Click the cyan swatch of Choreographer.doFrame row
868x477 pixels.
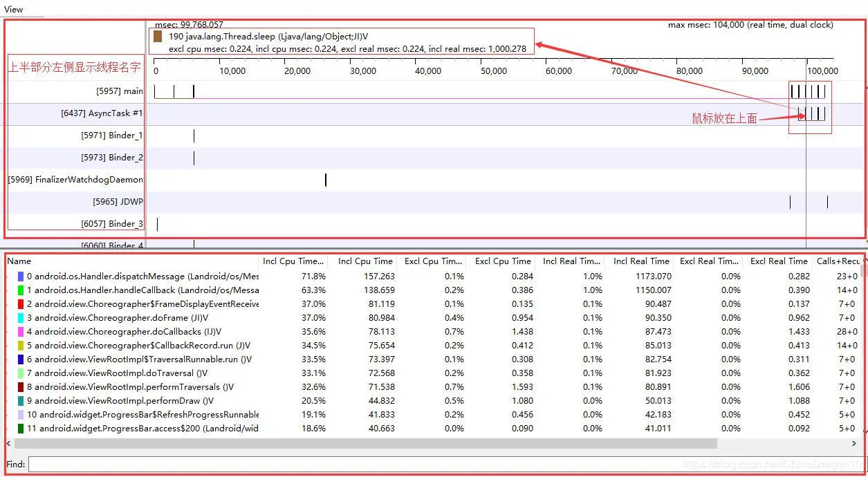(21, 318)
